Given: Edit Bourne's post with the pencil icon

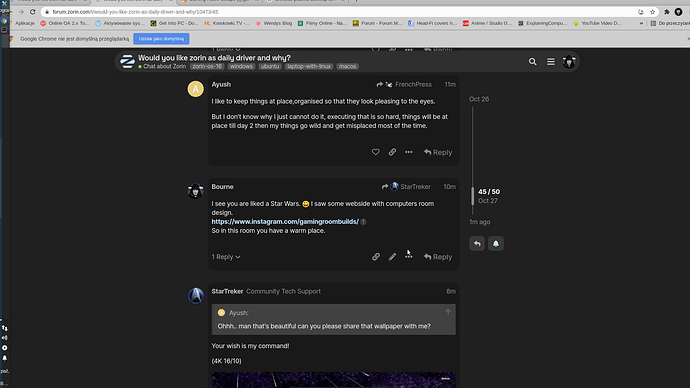Looking at the screenshot, I should 392,256.
